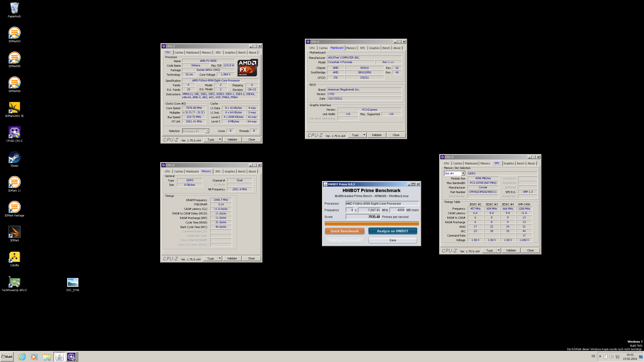
Task: Show hidden tray icons arrow
Action: click(x=600, y=356)
